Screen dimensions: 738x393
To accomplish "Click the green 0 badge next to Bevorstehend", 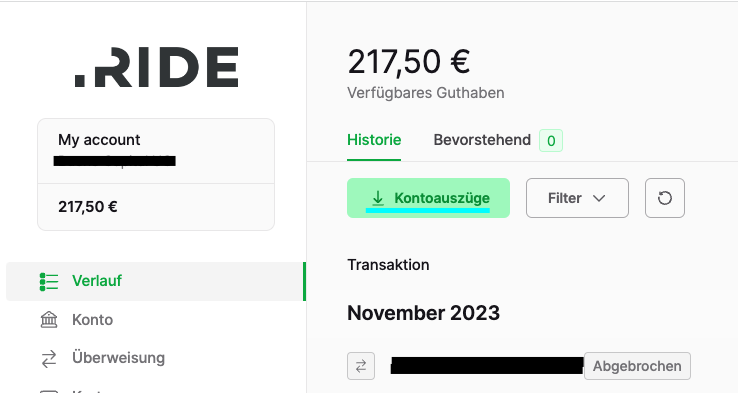I will pyautogui.click(x=551, y=140).
